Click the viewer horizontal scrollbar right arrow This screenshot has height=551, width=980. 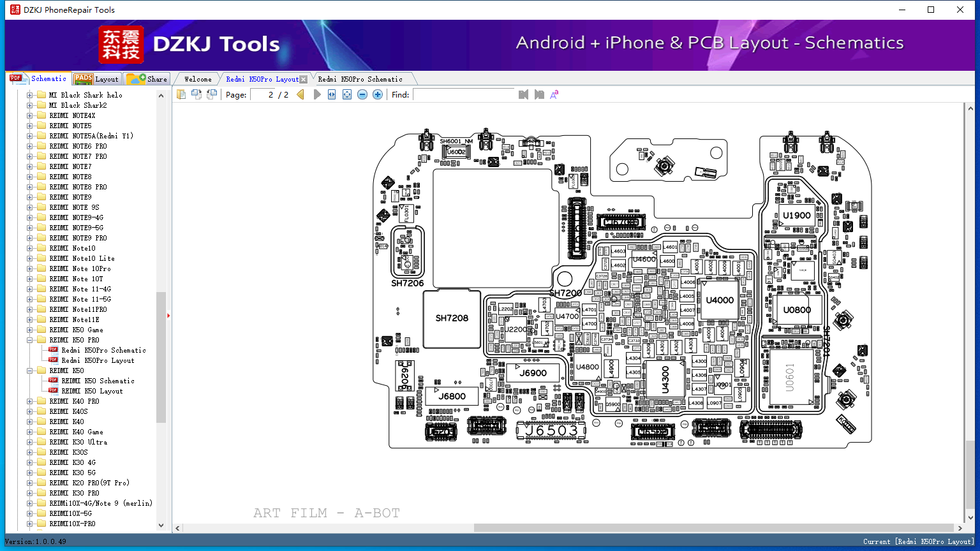(960, 528)
